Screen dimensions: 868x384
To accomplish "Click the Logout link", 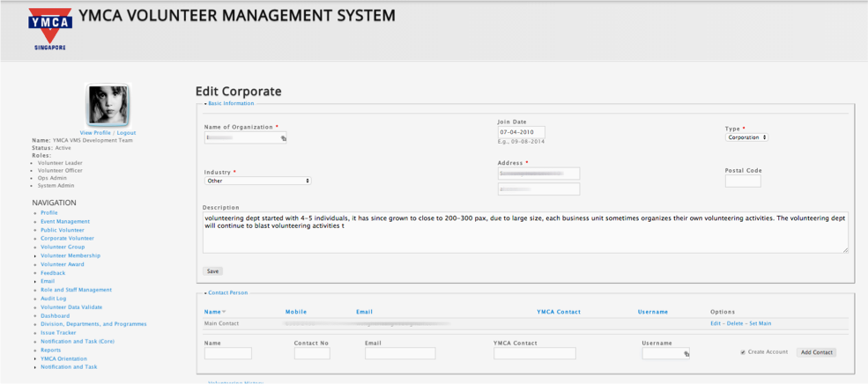I will (126, 133).
